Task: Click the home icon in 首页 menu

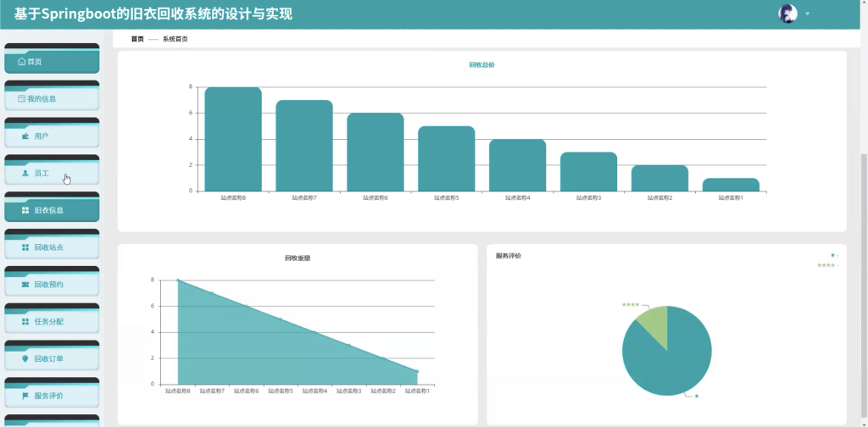Action: [21, 61]
